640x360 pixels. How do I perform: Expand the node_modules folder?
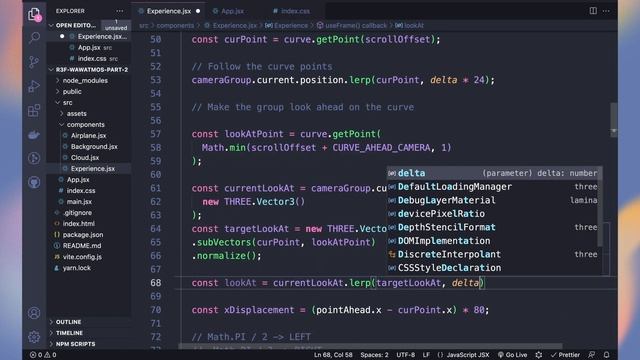coord(85,80)
